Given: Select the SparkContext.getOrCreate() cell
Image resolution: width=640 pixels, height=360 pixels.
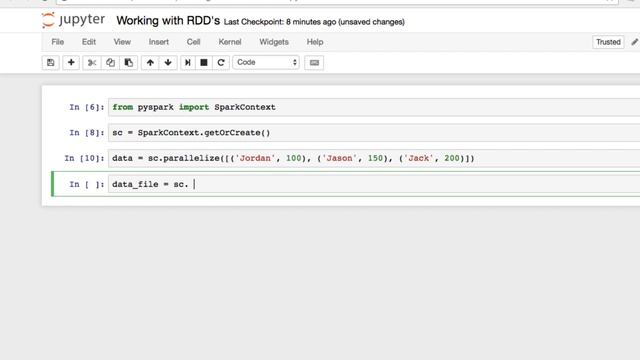Looking at the screenshot, I should 374,133.
